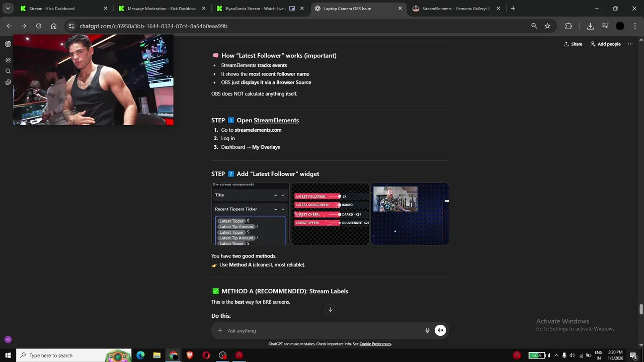This screenshot has width=644, height=362.
Task: Open the conversation options three-dot menu
Action: [630, 44]
